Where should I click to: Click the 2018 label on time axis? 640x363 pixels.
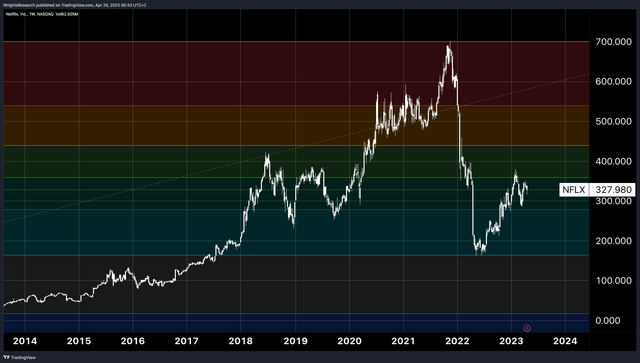(x=241, y=341)
